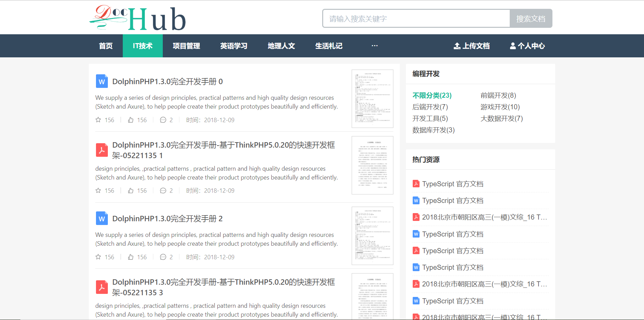Click the Word icon for DolphinPHP1.3.0完全开发手册 0

tap(102, 81)
